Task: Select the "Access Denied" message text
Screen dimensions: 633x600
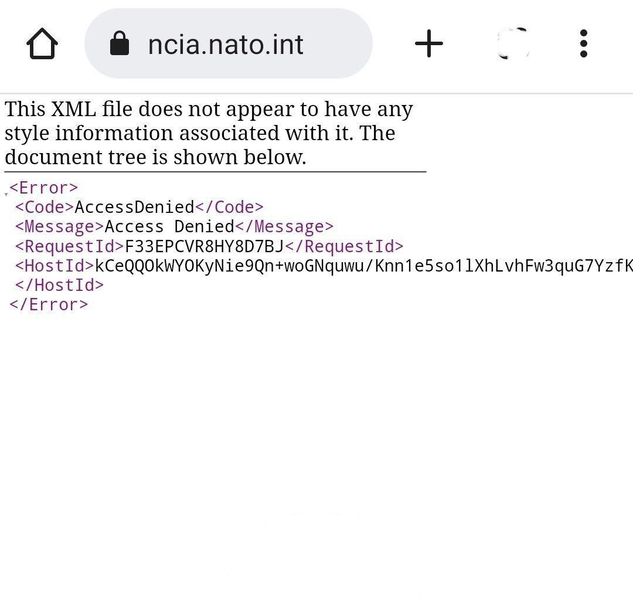Action: click(x=170, y=227)
